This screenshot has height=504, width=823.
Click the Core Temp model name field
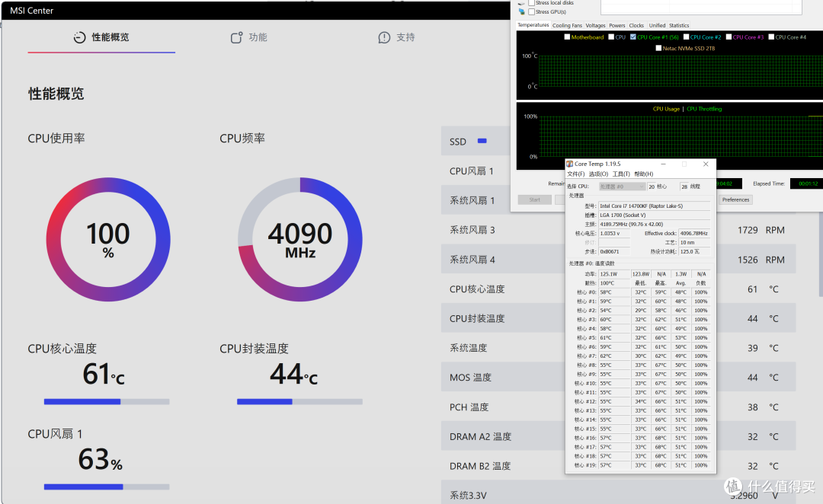click(655, 206)
